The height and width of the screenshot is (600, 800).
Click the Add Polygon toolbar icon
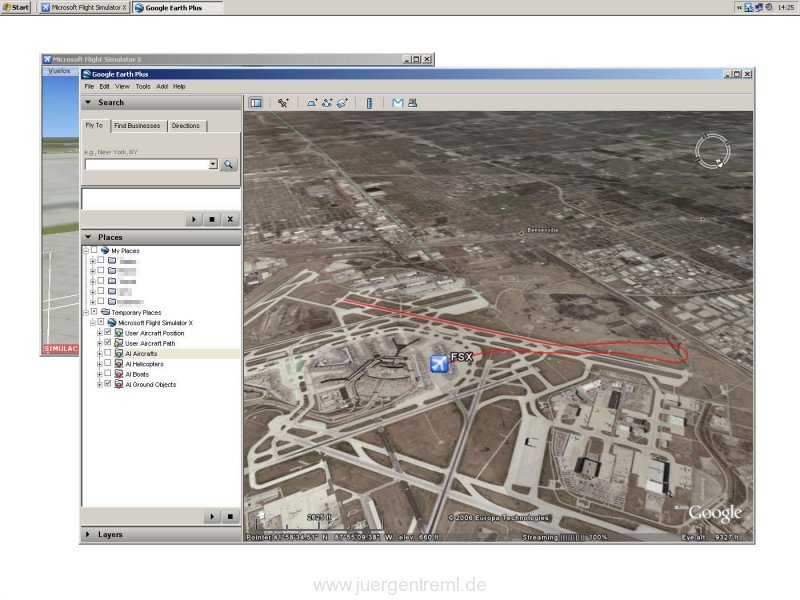pyautogui.click(x=312, y=103)
